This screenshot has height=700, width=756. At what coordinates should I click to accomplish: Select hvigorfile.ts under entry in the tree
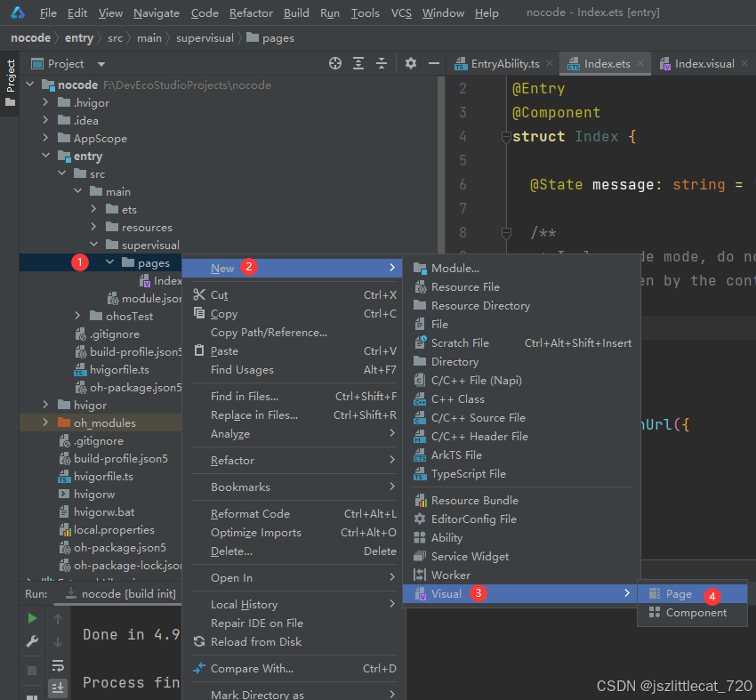[x=118, y=369]
